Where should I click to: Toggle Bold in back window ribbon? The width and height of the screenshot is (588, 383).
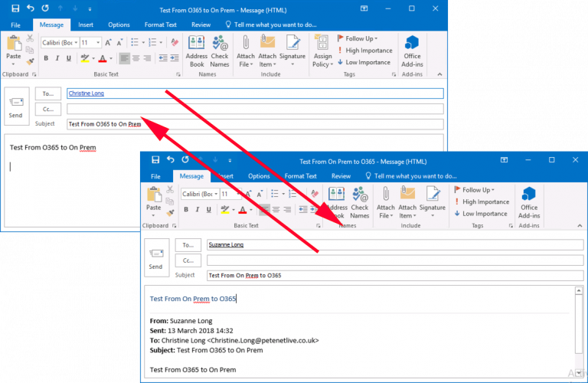pyautogui.click(x=46, y=58)
